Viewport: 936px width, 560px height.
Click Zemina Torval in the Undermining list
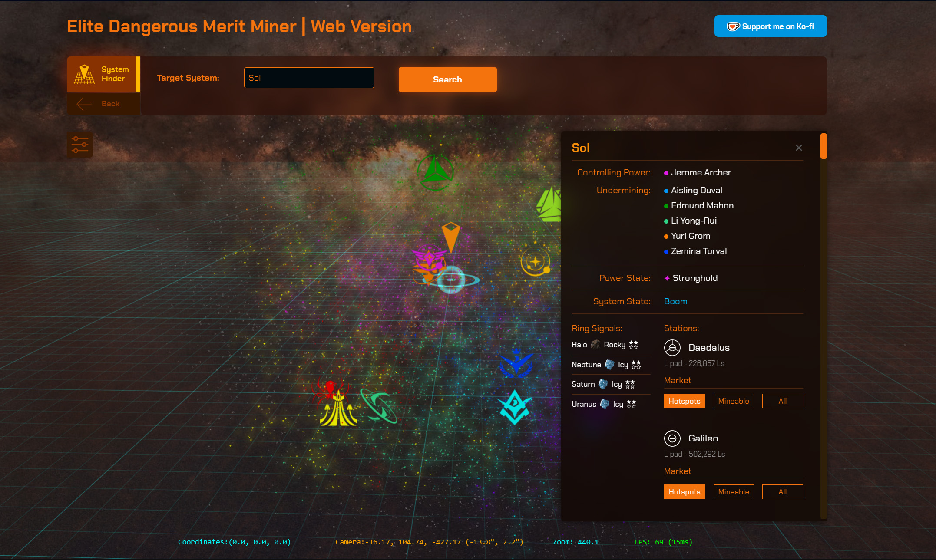(699, 251)
